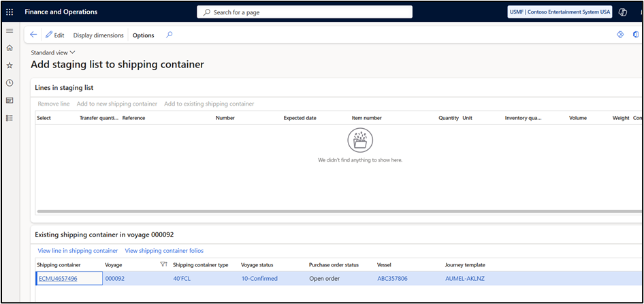The height and width of the screenshot is (304, 644).
Task: Open Modules list icon in the sidebar
Action: pos(10,118)
